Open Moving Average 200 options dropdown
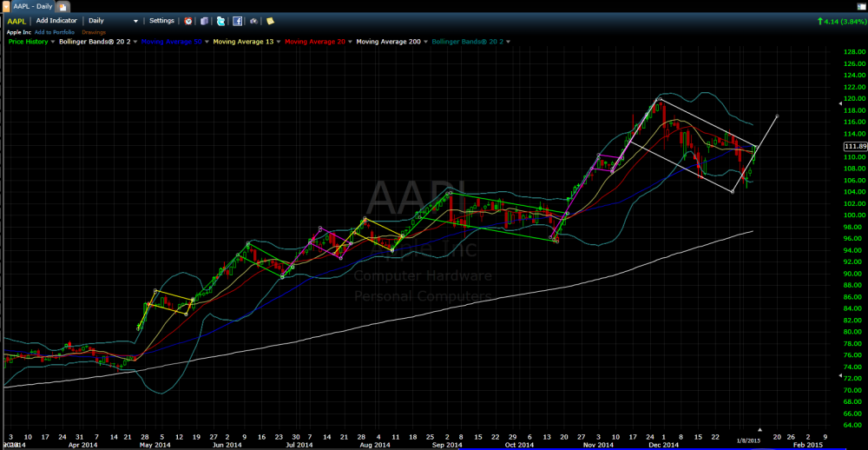This screenshot has height=450, width=868. coord(425,41)
